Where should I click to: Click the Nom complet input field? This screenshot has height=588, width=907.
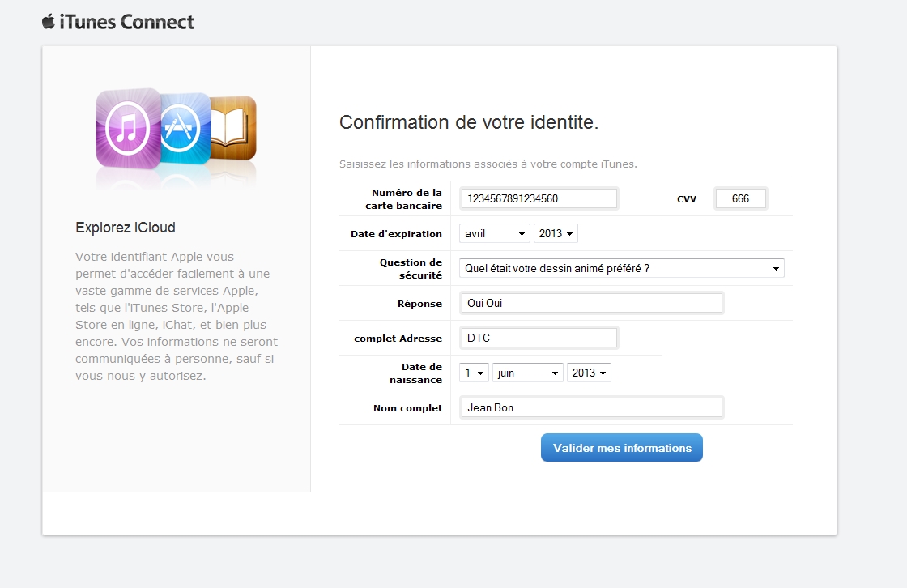click(x=592, y=407)
